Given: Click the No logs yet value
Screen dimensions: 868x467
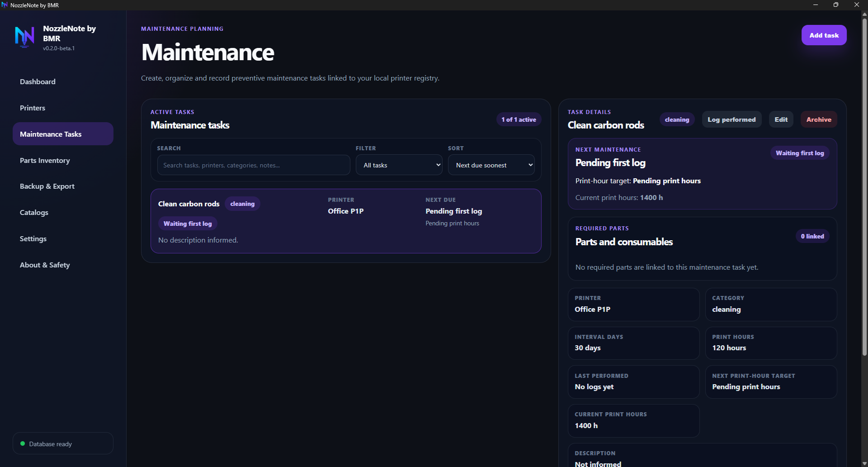Looking at the screenshot, I should coord(594,386).
